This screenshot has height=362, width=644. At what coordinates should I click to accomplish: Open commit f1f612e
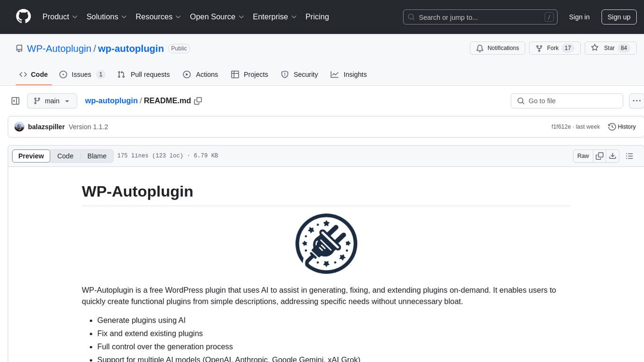561,127
